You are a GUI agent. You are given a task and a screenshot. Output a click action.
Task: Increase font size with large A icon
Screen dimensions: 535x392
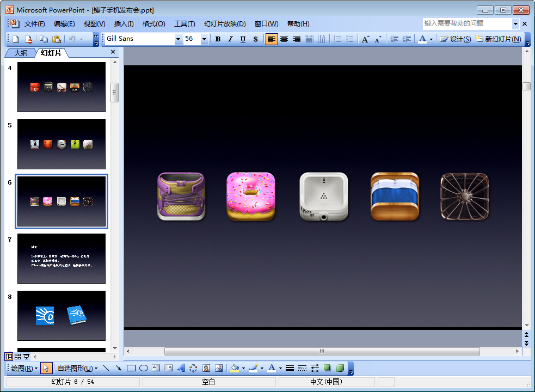pyautogui.click(x=365, y=39)
